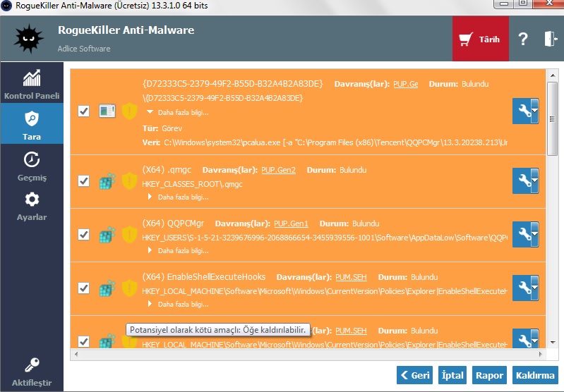Click the (X64) EnableShellExecuteHooks title text
Screen dimensions: 564x392
pos(203,277)
